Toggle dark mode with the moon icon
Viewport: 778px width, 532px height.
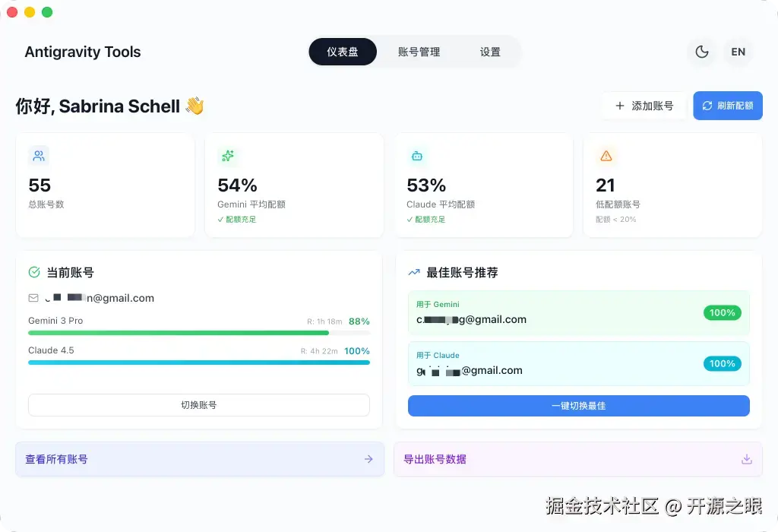click(701, 52)
